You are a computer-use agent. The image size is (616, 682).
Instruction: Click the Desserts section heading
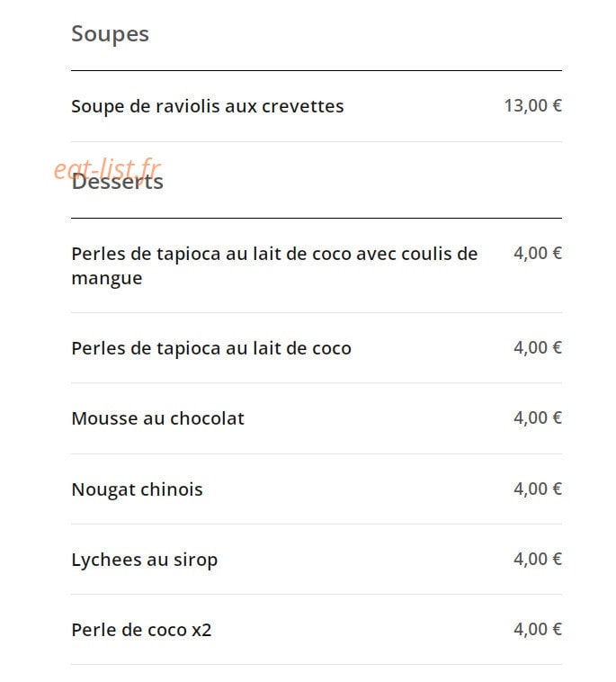[118, 182]
